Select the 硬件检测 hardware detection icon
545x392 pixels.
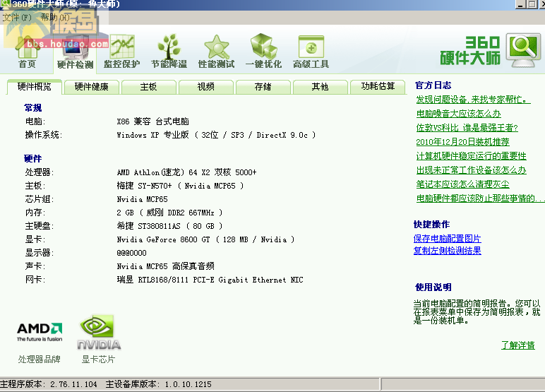[75, 53]
